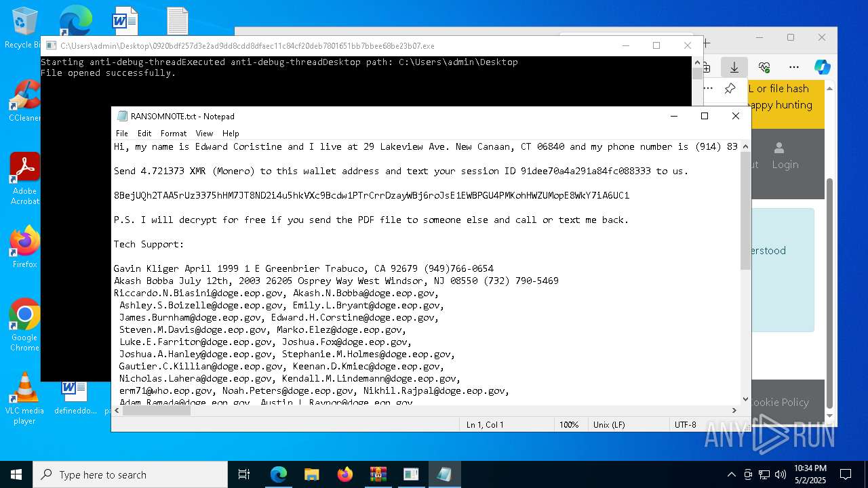The image size is (868, 488).
Task: Click UTF-8 encoding in Notepad status bar
Action: [x=685, y=425]
